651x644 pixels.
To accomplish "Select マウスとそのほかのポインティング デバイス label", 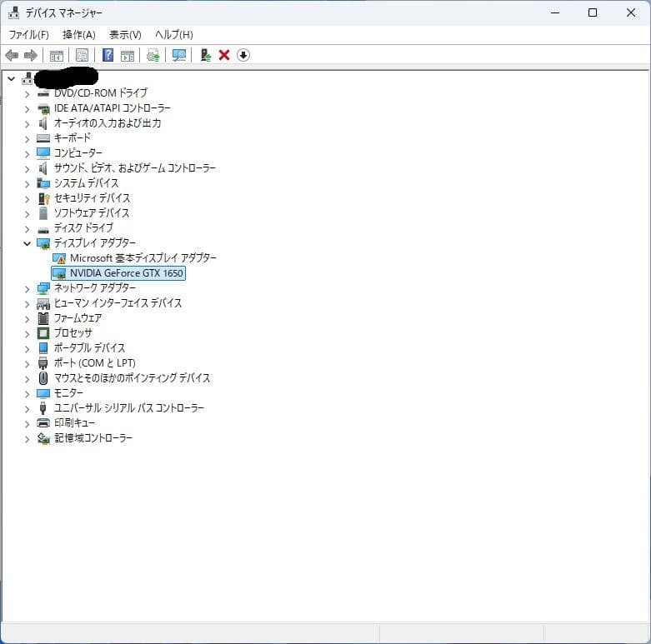I will 132,378.
